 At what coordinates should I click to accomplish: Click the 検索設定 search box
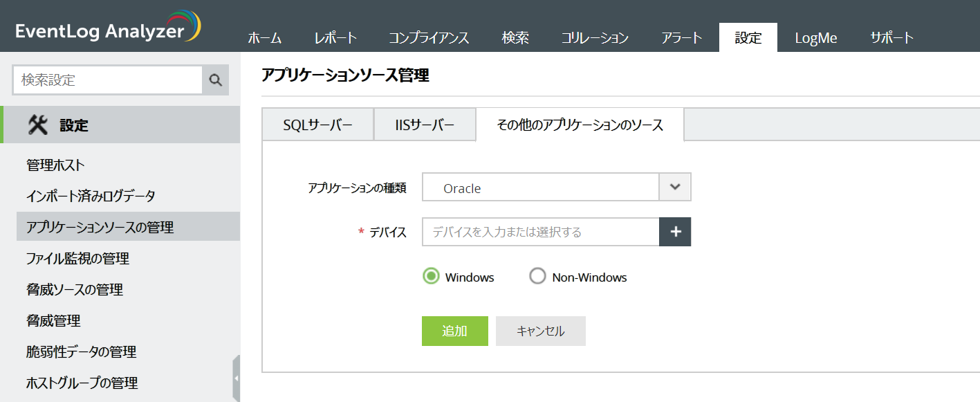point(107,80)
